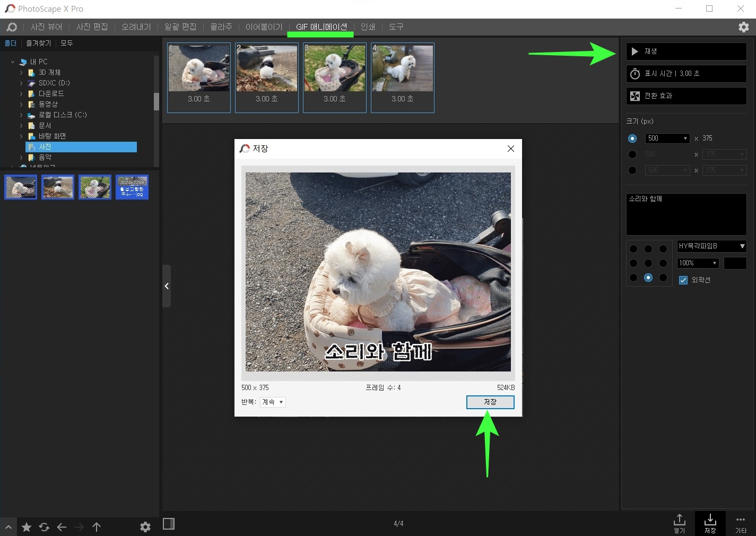The height and width of the screenshot is (536, 756).
Task: Set text position to middle-center dot
Action: [x=648, y=263]
